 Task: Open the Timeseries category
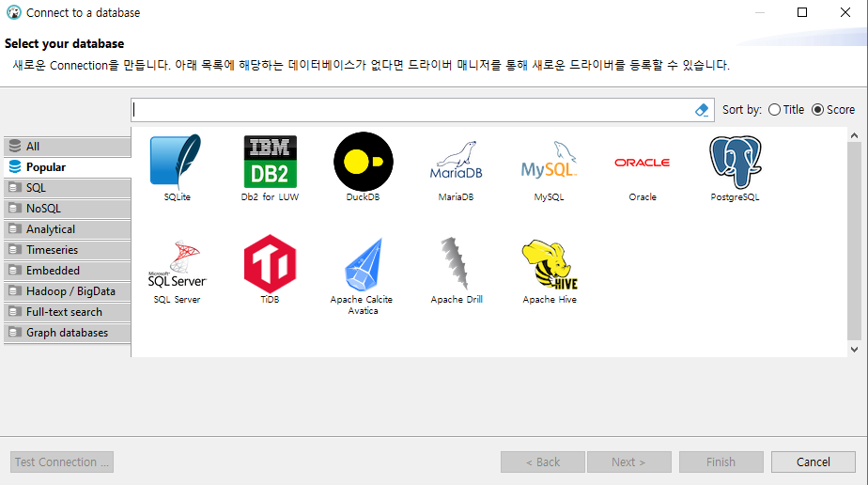click(x=67, y=250)
